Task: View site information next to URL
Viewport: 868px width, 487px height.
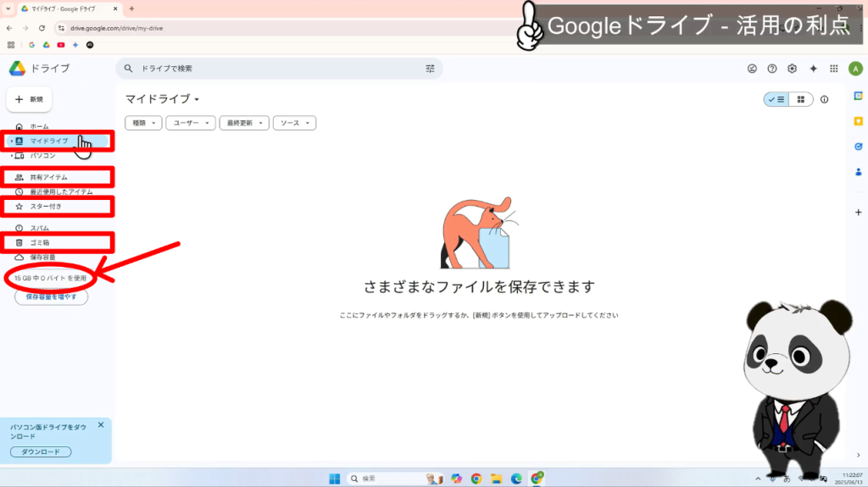Action: [x=61, y=28]
